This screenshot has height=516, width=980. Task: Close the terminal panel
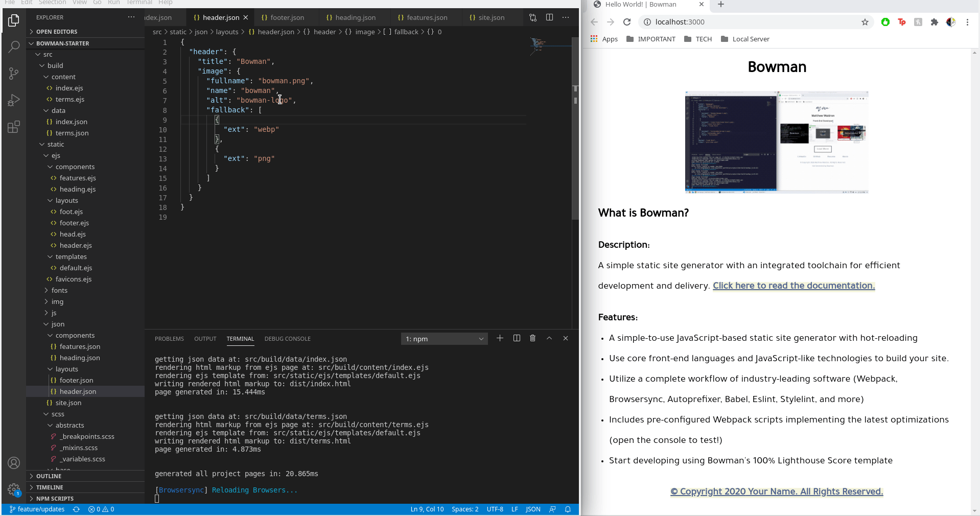coord(566,338)
